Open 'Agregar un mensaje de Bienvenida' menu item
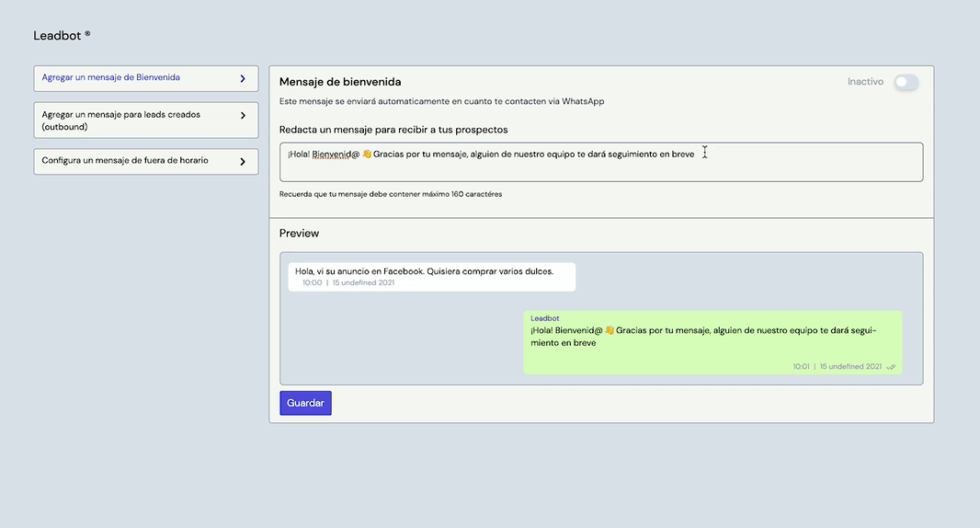 click(x=145, y=78)
